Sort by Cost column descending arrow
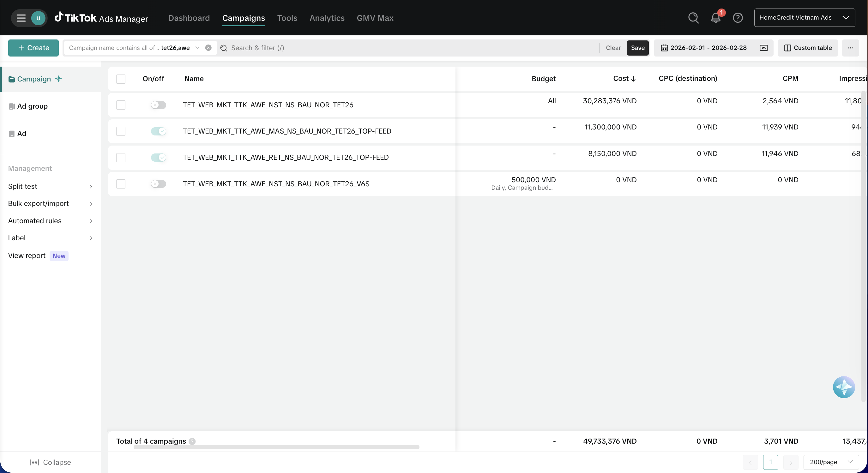This screenshot has width=868, height=473. pyautogui.click(x=633, y=79)
